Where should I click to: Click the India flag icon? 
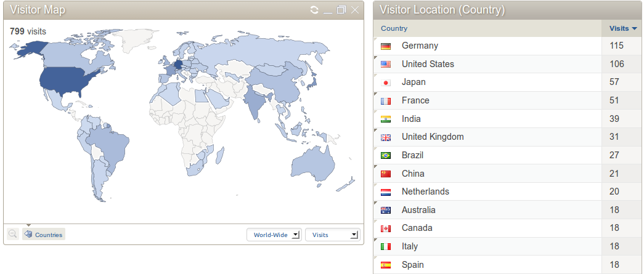386,119
